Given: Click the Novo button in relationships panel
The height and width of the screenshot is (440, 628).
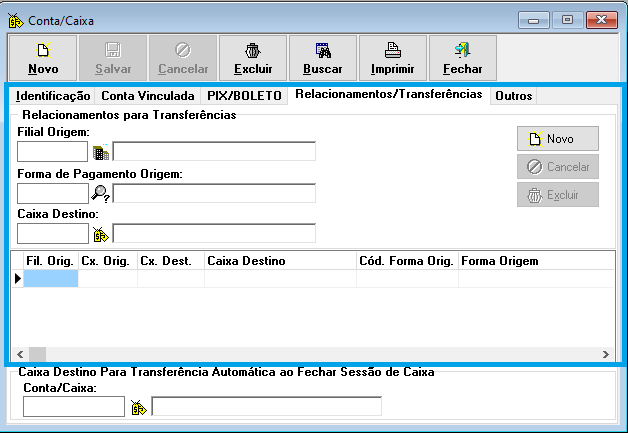Looking at the screenshot, I should (x=558, y=139).
